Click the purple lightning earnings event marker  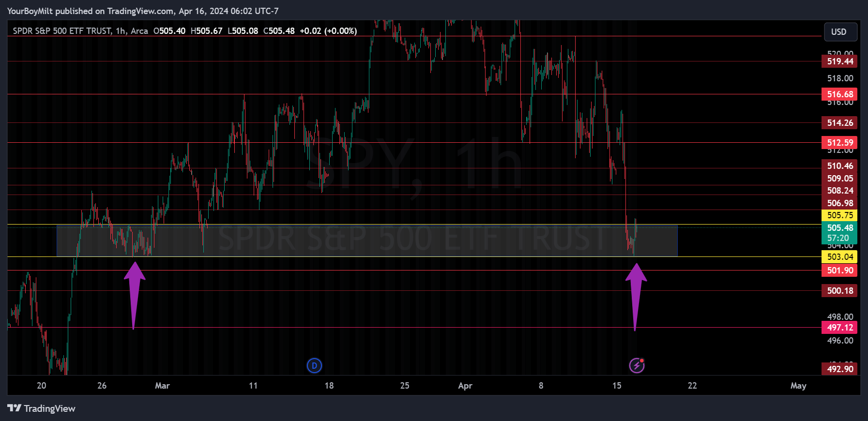637,366
